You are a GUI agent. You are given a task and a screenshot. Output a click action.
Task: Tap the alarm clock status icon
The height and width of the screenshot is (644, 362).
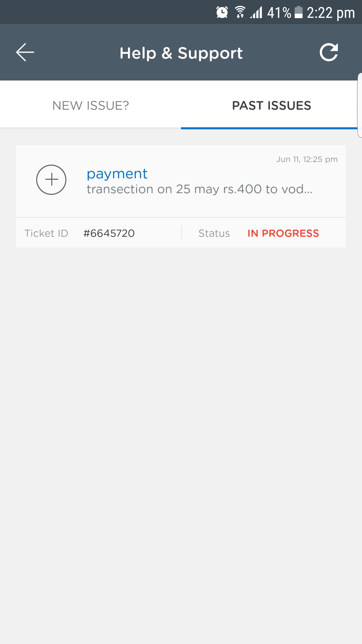pyautogui.click(x=222, y=12)
